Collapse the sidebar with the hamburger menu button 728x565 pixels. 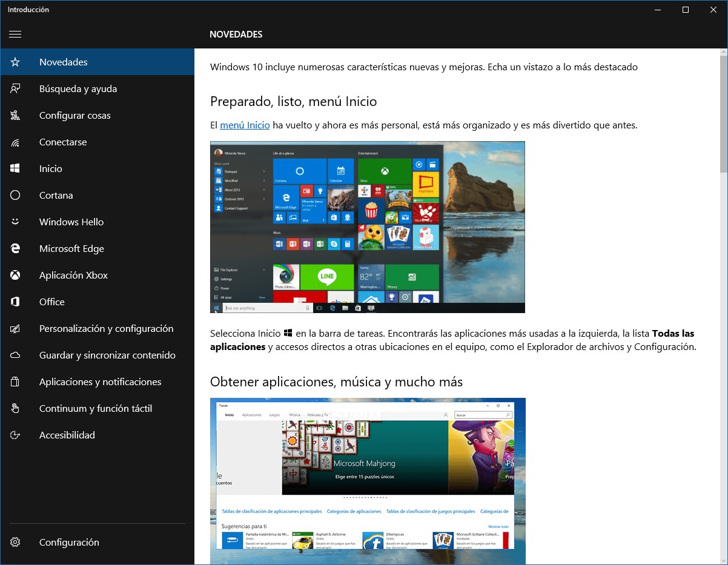click(15, 35)
